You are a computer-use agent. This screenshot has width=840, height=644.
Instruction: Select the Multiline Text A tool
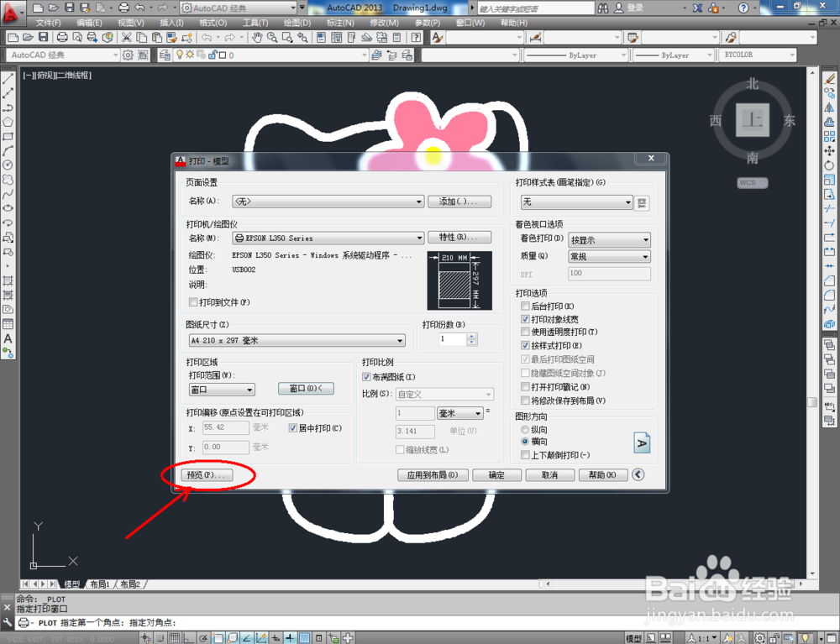[x=8, y=338]
